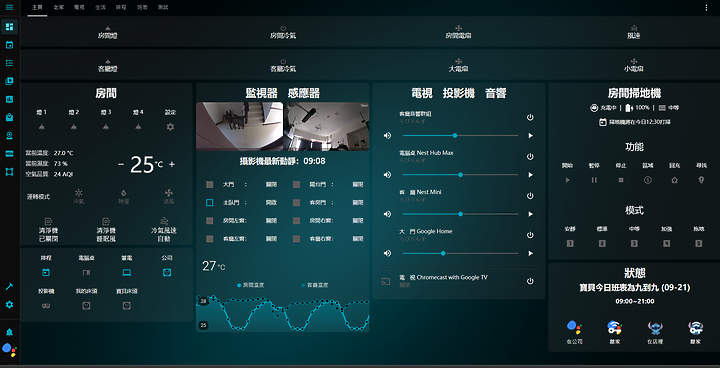The height and width of the screenshot is (368, 720).
Task: Increase target temperature with plus button
Action: 172,164
